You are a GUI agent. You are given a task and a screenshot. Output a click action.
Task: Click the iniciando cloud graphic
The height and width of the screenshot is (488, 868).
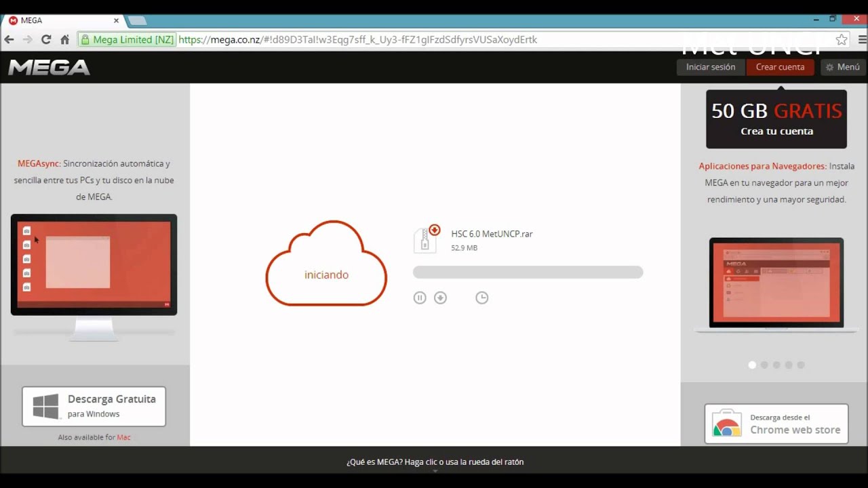click(326, 263)
